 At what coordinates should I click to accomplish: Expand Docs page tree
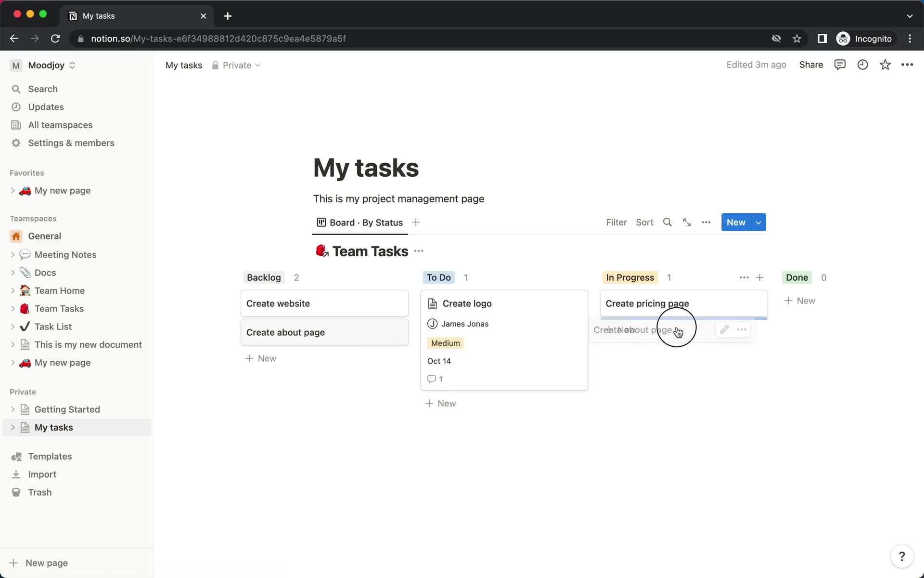coord(13,273)
